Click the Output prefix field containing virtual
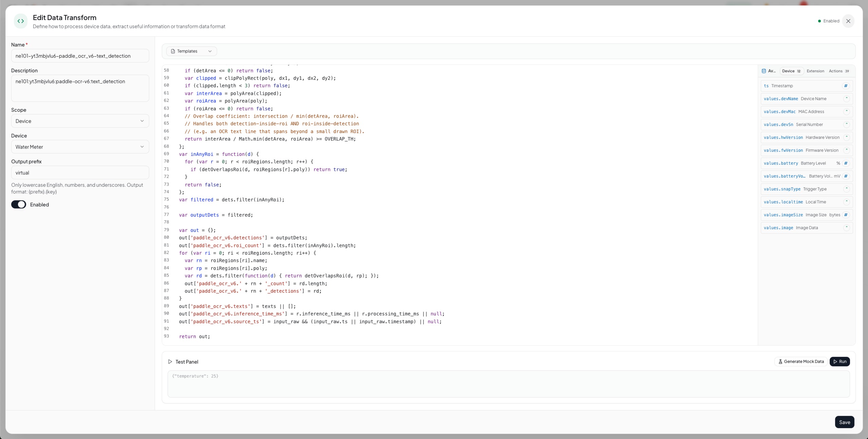The height and width of the screenshot is (439, 868). coord(80,173)
